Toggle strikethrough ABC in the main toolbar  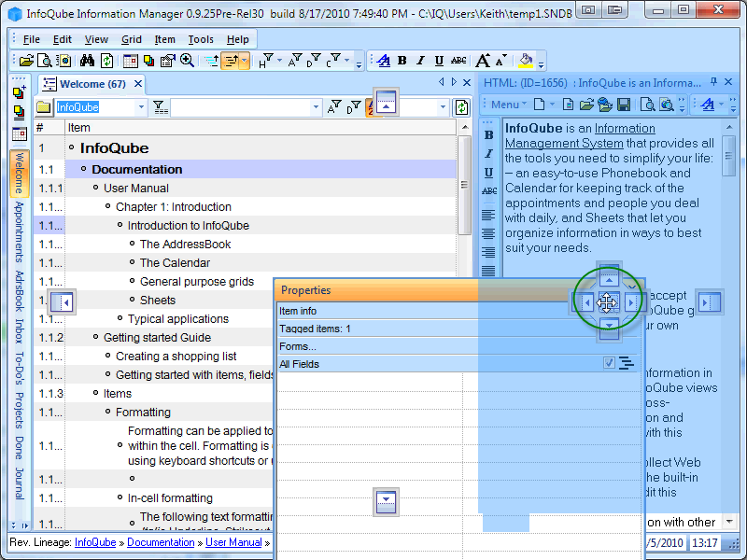pos(458,61)
